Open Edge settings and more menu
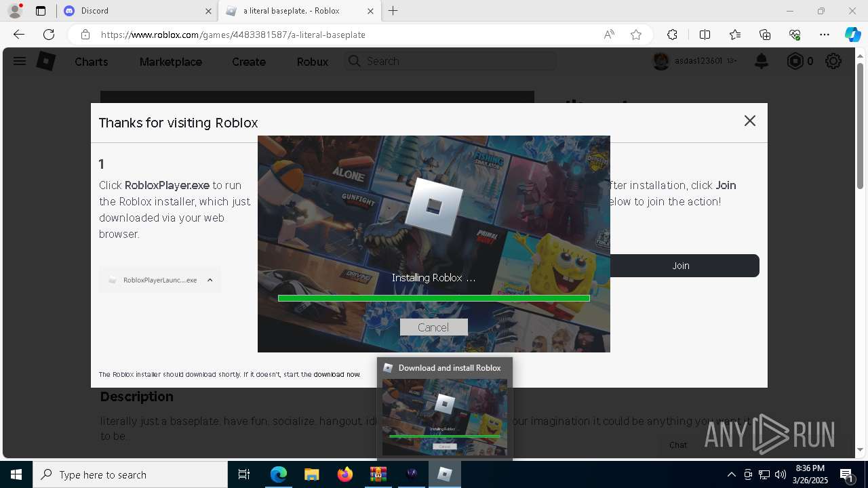The height and width of the screenshot is (488, 868). (x=825, y=35)
